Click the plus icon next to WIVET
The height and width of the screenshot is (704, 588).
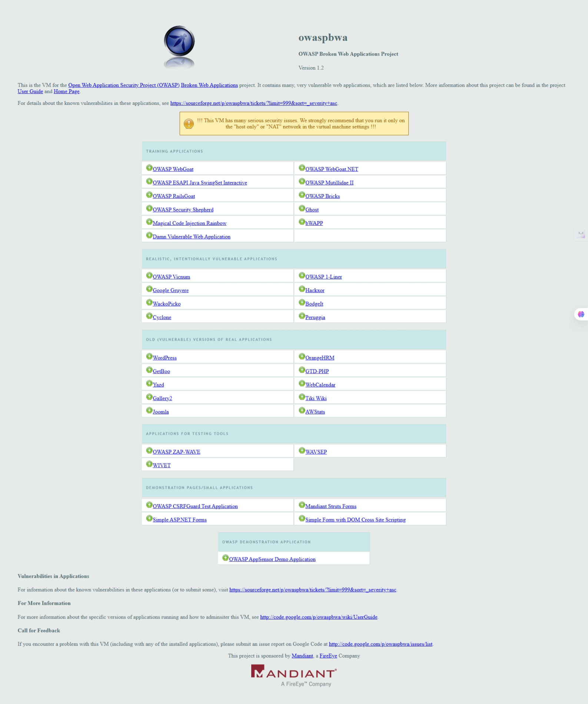[149, 464]
